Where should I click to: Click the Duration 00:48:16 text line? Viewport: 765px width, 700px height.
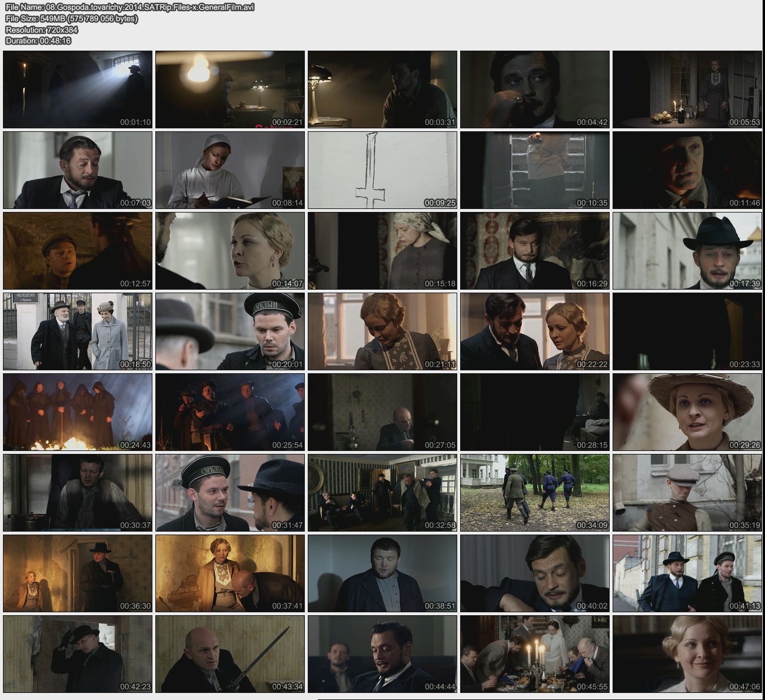click(38, 41)
